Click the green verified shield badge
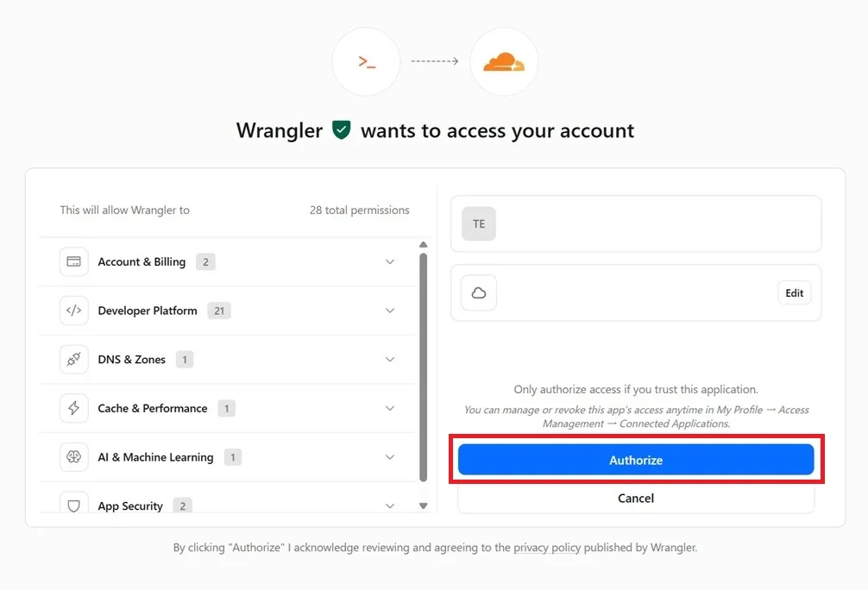 (342, 130)
